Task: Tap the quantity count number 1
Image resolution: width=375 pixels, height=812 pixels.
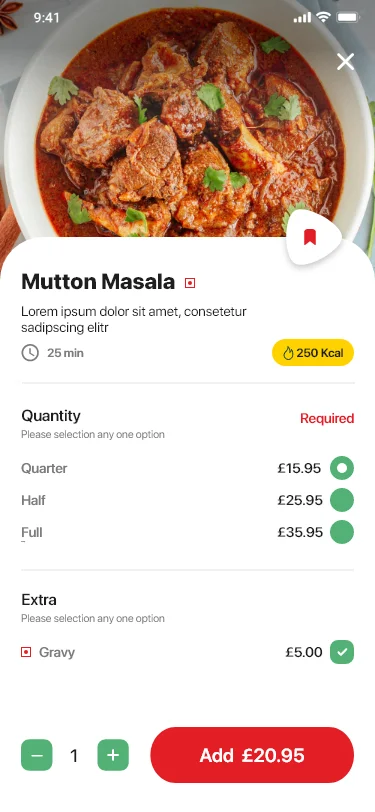Action: point(75,756)
